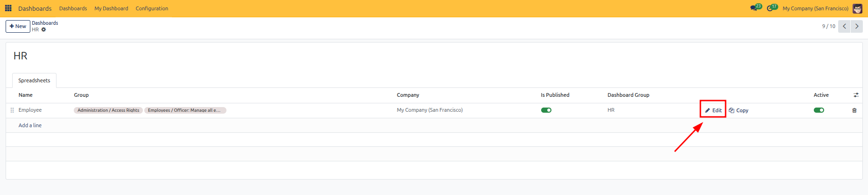
Task: Click the Active column header
Action: point(821,95)
